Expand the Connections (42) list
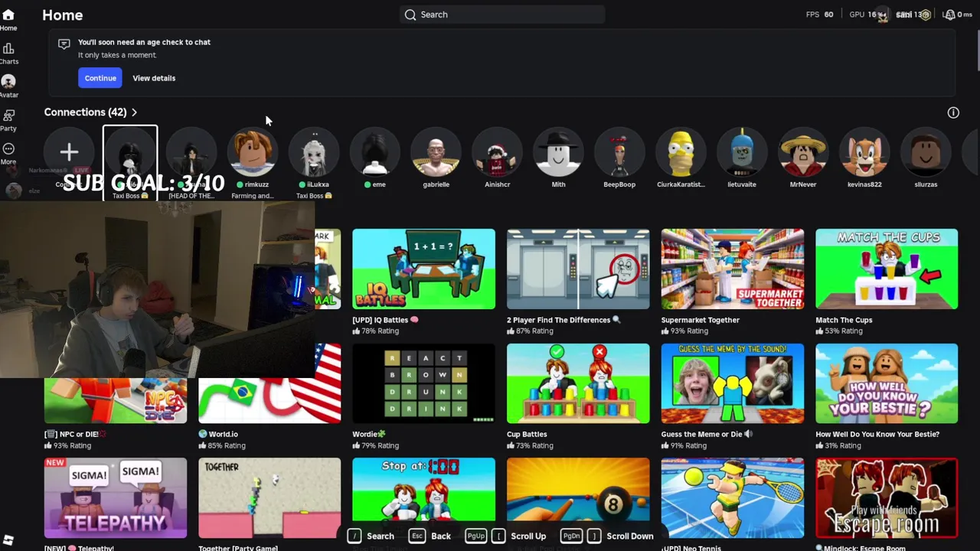The height and width of the screenshot is (551, 980). click(x=90, y=112)
